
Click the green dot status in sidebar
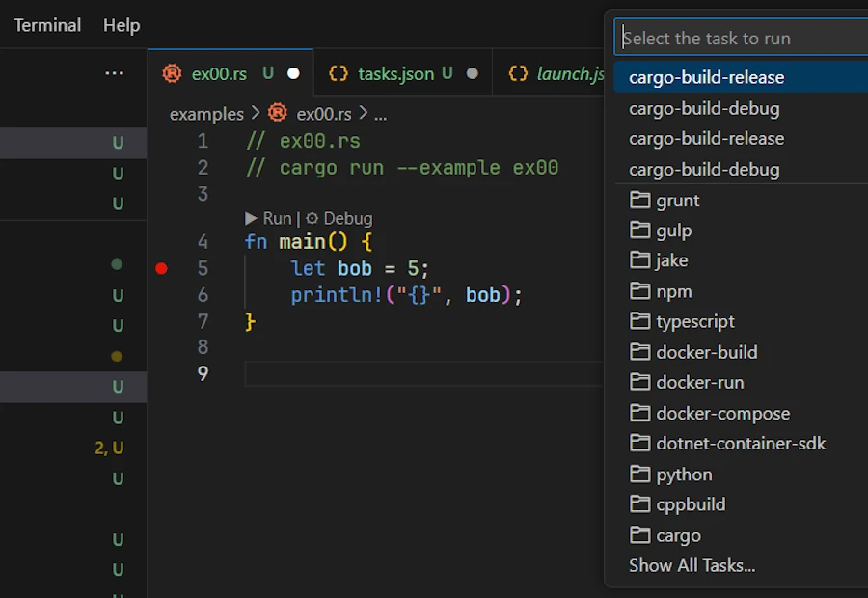(117, 264)
